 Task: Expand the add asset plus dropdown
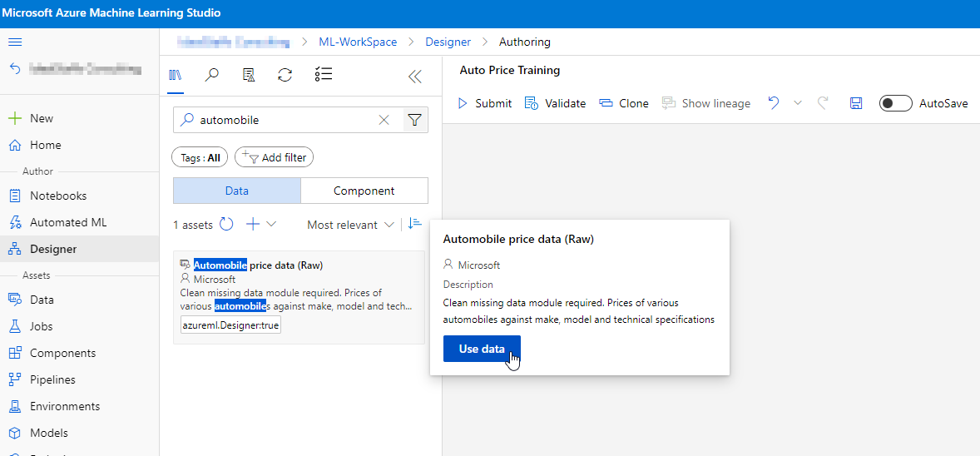point(260,225)
